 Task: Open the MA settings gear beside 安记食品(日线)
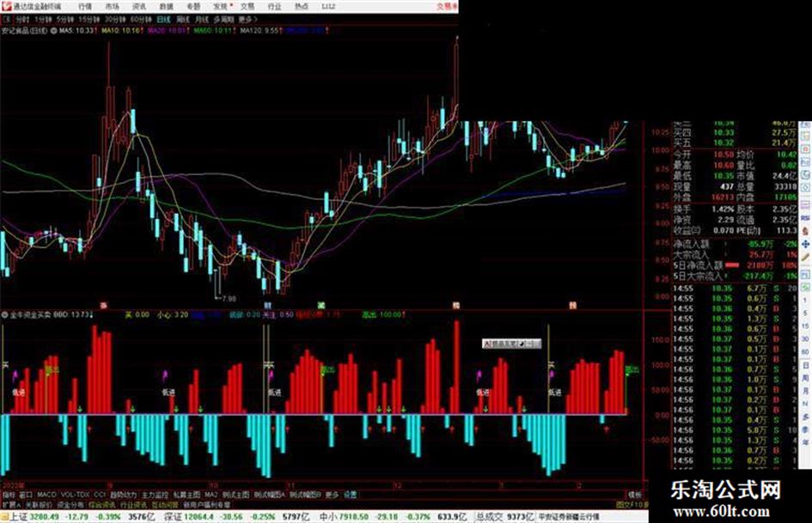tap(53, 31)
